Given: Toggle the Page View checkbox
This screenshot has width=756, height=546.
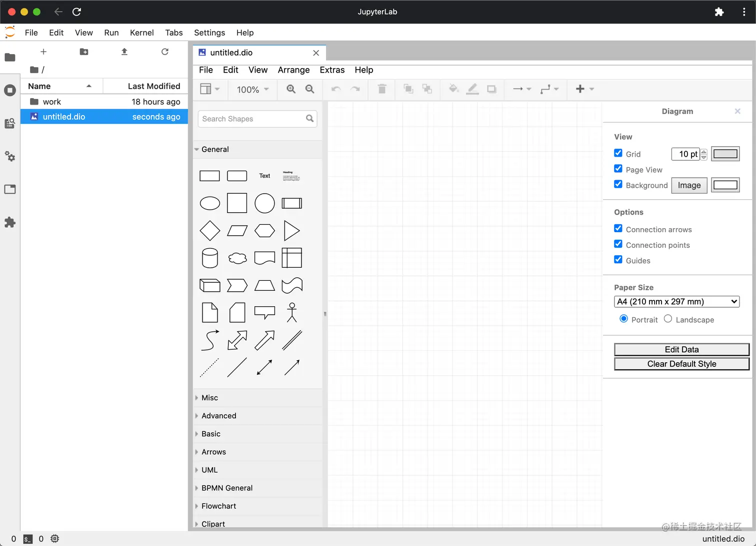Looking at the screenshot, I should pyautogui.click(x=618, y=169).
